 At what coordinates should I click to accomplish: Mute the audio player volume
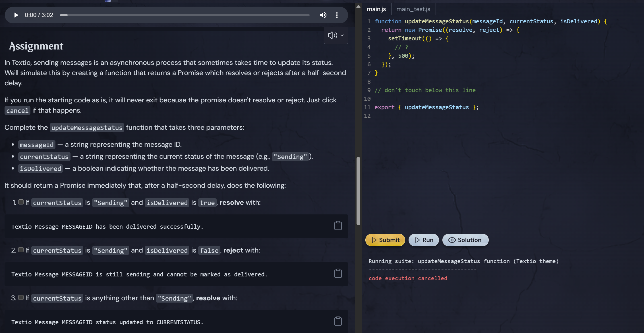coord(323,15)
